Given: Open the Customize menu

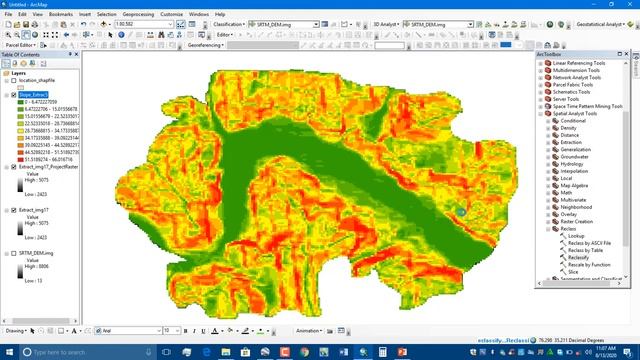Looking at the screenshot, I should coord(171,14).
